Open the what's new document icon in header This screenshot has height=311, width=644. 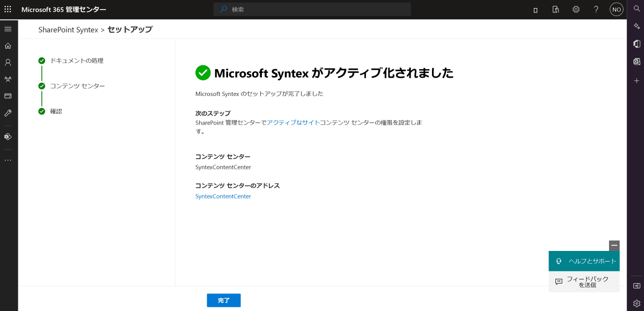[x=556, y=10]
